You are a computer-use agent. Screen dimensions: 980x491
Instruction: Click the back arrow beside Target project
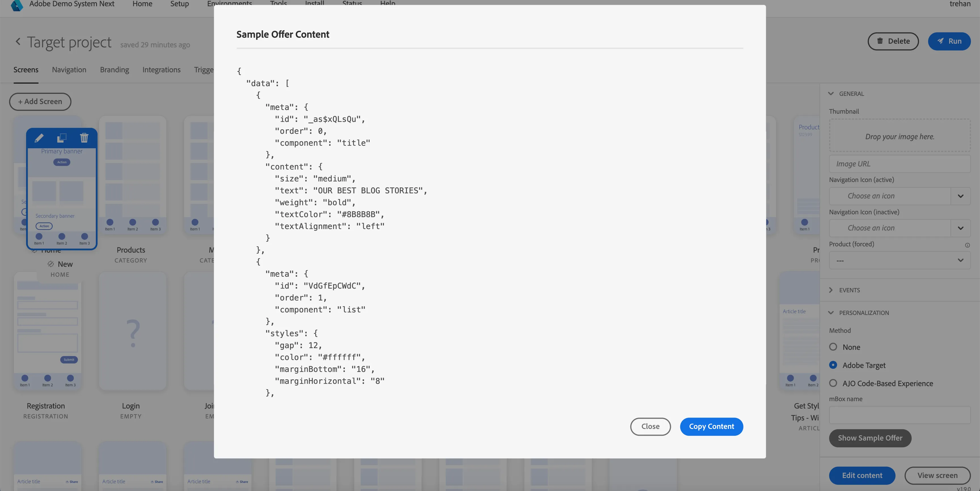point(18,41)
